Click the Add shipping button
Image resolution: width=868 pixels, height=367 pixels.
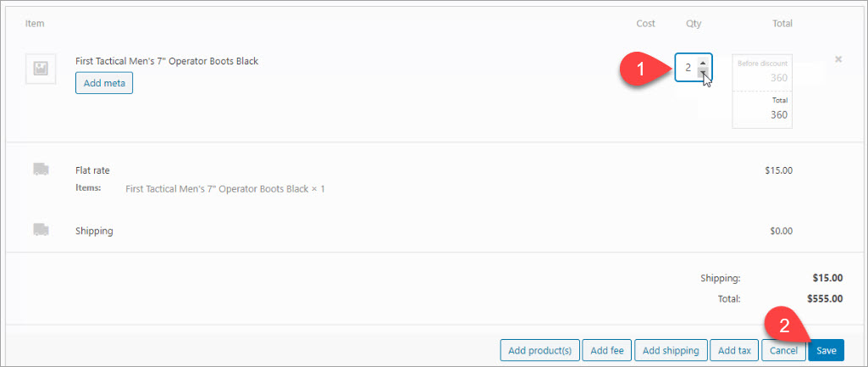tap(671, 350)
